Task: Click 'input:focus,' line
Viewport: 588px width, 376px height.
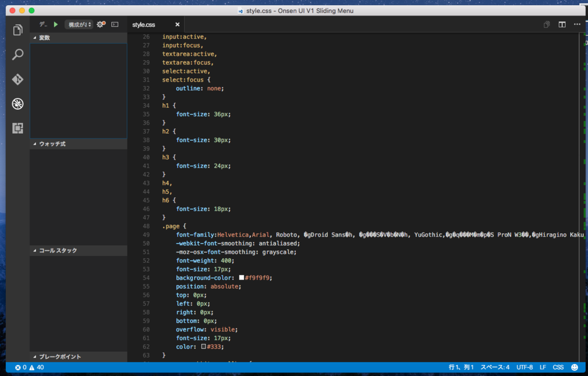Action: (183, 45)
